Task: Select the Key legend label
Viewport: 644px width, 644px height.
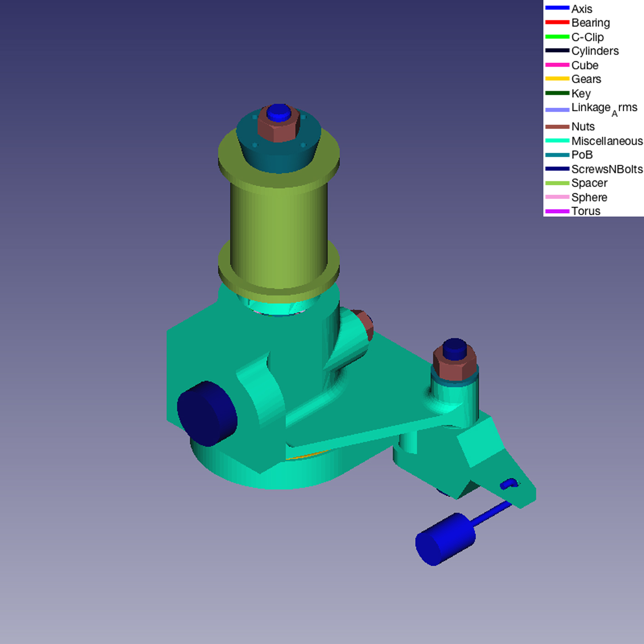Action: [581, 93]
